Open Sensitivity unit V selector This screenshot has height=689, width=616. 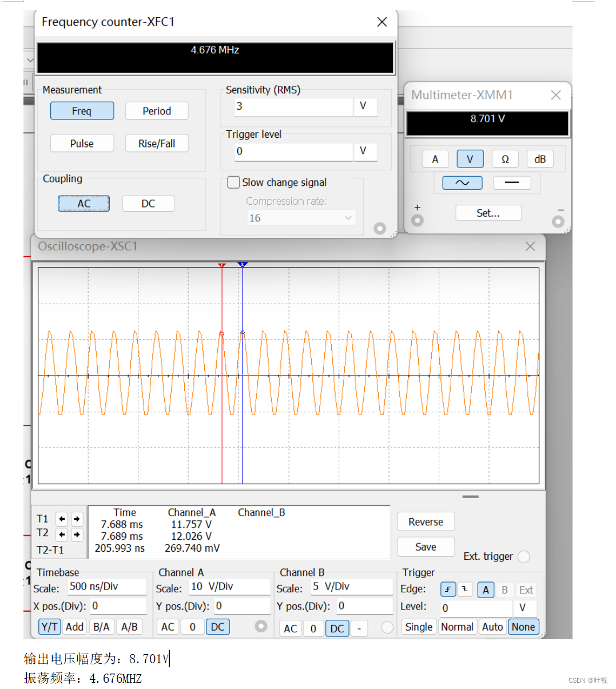[x=365, y=106]
